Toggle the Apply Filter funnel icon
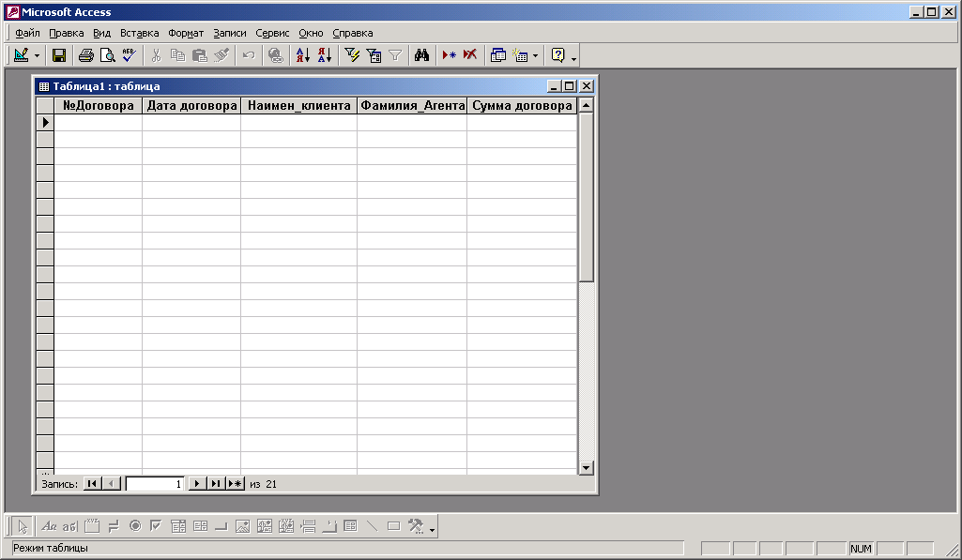Screen dimensions: 962x560 [395, 56]
